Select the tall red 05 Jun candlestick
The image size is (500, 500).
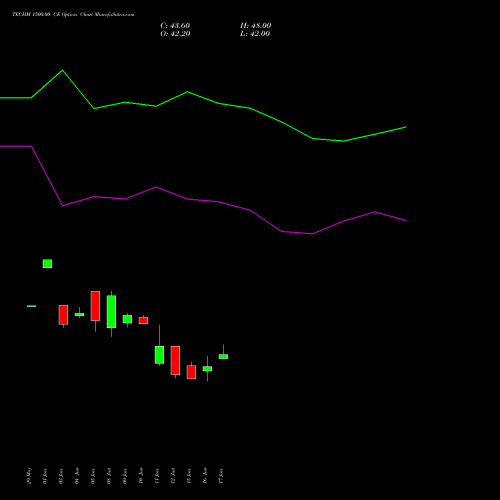coord(95,306)
